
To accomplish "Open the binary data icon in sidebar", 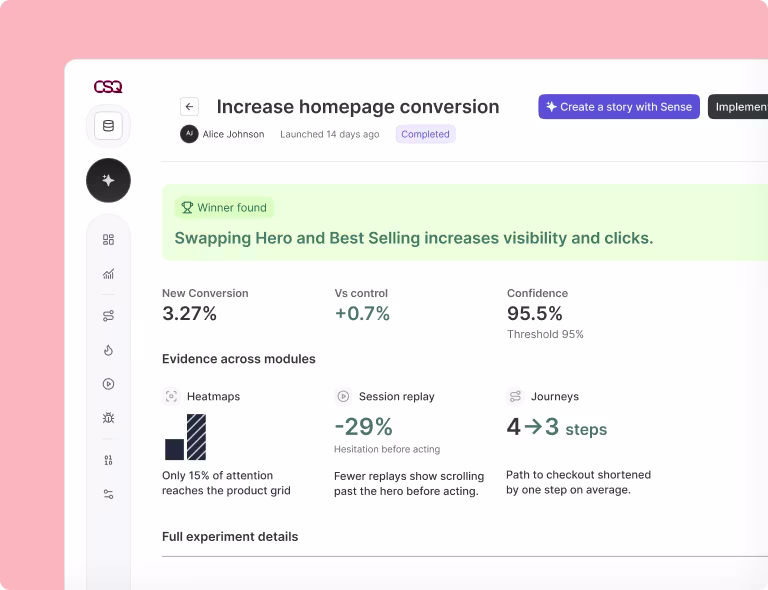I will (108, 460).
